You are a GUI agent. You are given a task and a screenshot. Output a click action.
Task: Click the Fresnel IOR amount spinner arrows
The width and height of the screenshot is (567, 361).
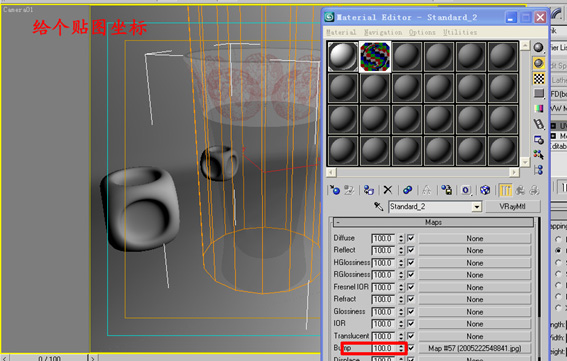[401, 287]
